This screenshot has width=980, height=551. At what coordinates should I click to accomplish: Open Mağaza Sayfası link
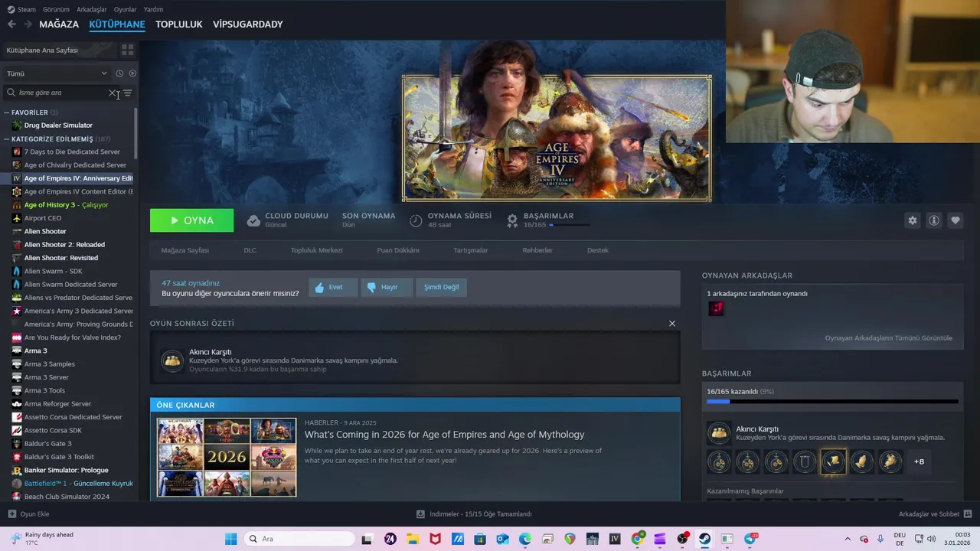coord(185,250)
